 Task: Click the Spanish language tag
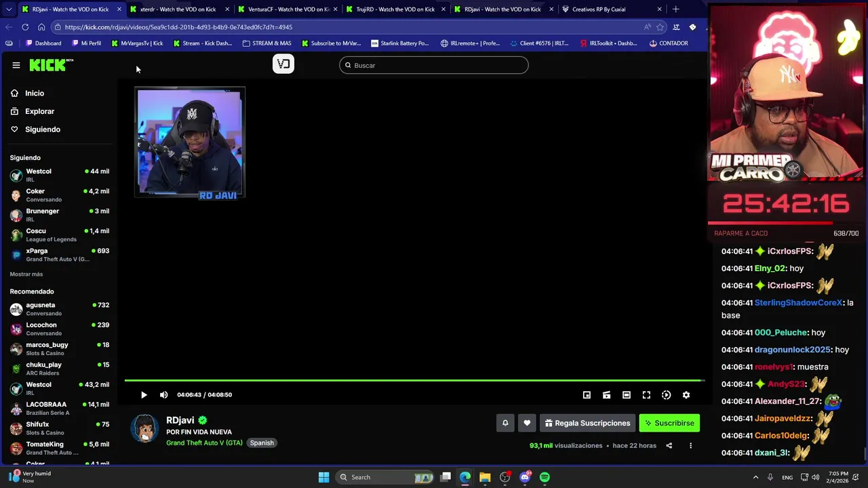tap(262, 443)
